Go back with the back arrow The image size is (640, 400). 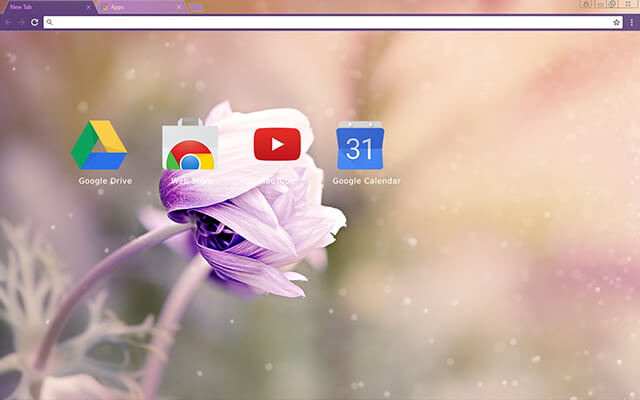(x=9, y=22)
